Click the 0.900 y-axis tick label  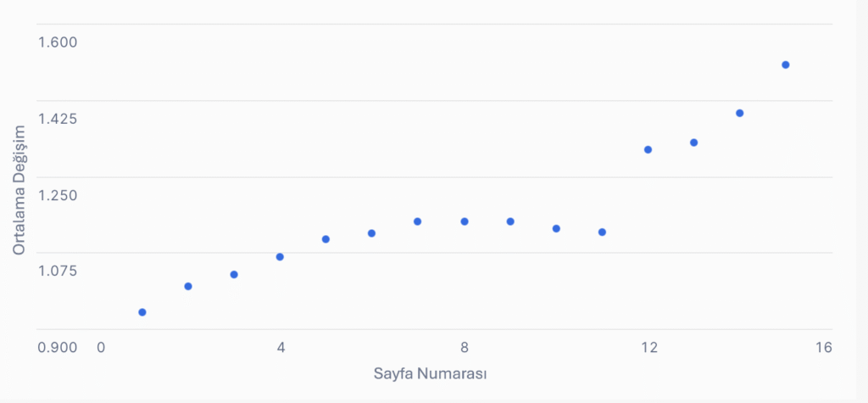[58, 347]
